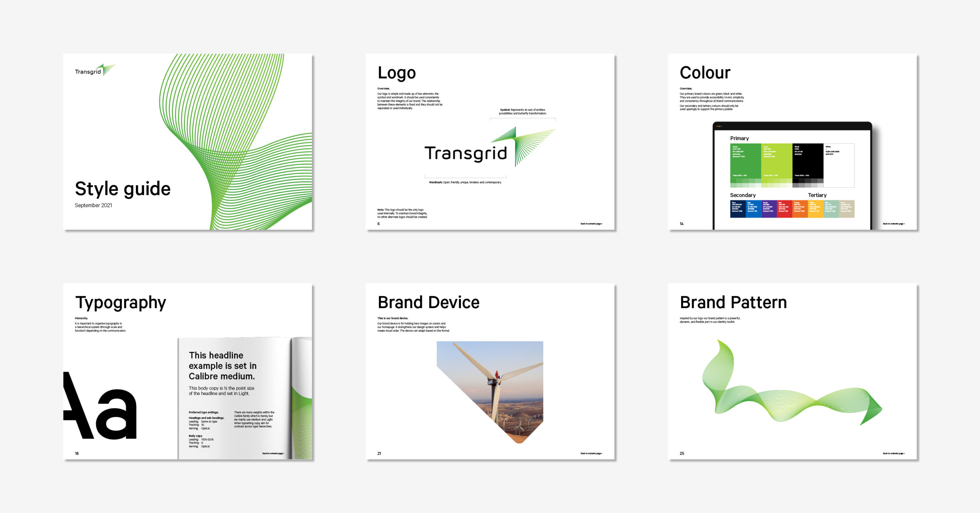
Task: Pick the primary White colour swatch
Action: pos(839,165)
